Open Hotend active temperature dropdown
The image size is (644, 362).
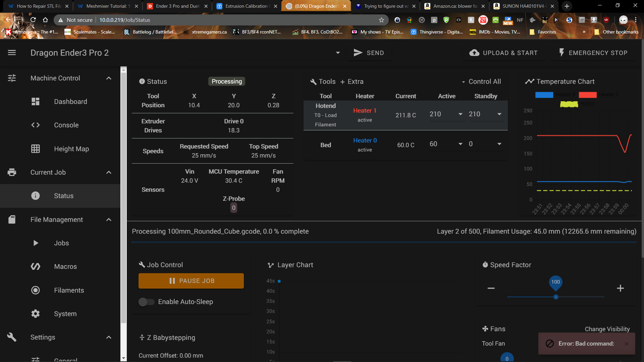[460, 114]
